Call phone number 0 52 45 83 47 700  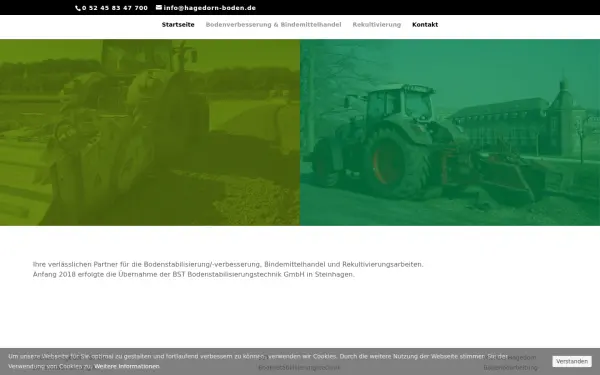click(115, 8)
